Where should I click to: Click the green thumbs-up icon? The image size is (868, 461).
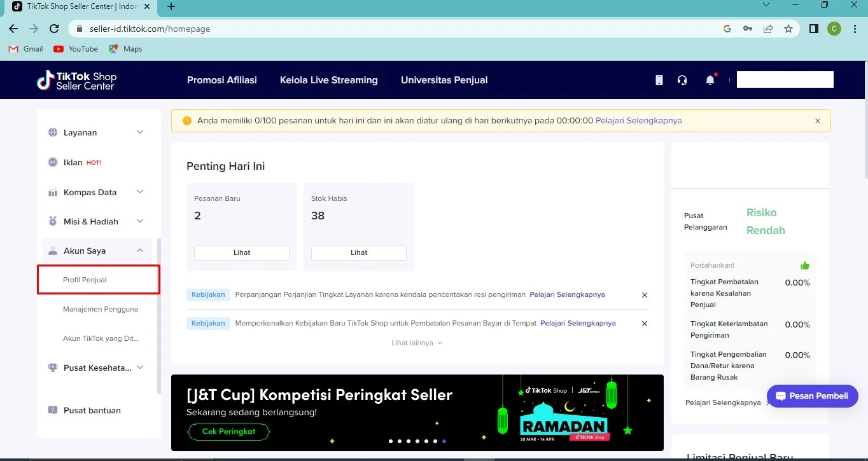pos(805,265)
